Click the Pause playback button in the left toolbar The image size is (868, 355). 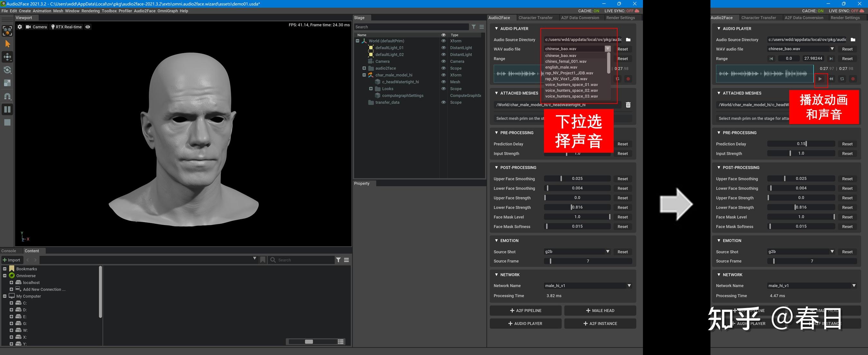tap(7, 109)
